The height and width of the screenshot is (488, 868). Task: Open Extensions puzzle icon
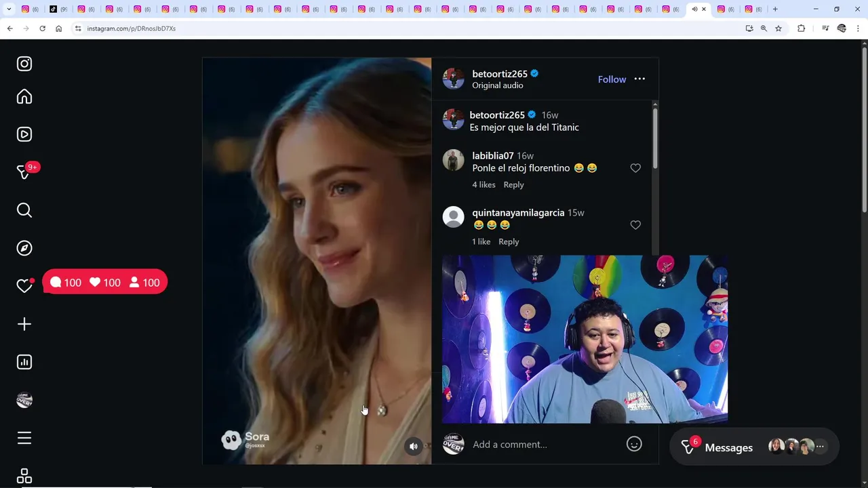(801, 28)
